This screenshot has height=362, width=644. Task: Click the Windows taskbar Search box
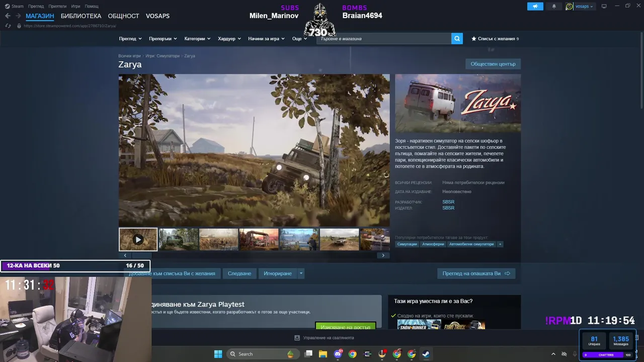click(262, 354)
